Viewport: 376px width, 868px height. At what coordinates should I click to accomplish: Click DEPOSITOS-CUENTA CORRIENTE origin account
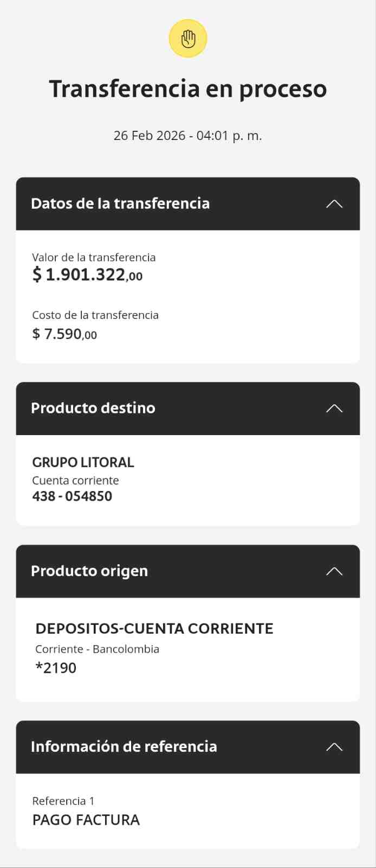pos(154,628)
